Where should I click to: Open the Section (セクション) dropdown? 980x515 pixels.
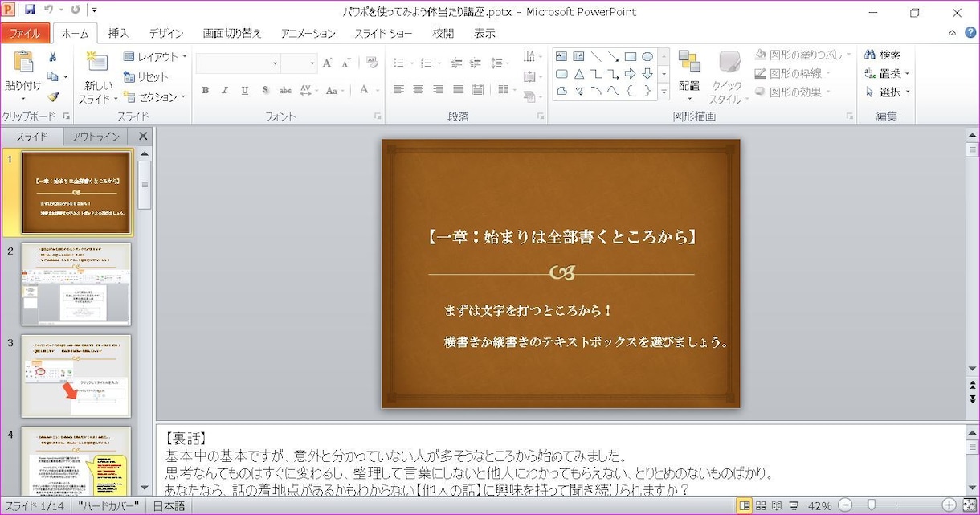pyautogui.click(x=154, y=96)
